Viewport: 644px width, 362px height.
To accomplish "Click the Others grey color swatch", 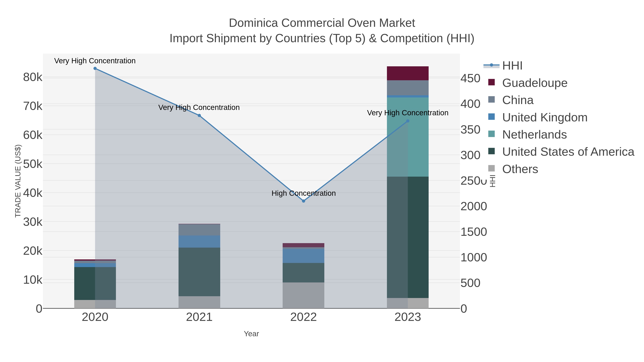I will [x=492, y=168].
